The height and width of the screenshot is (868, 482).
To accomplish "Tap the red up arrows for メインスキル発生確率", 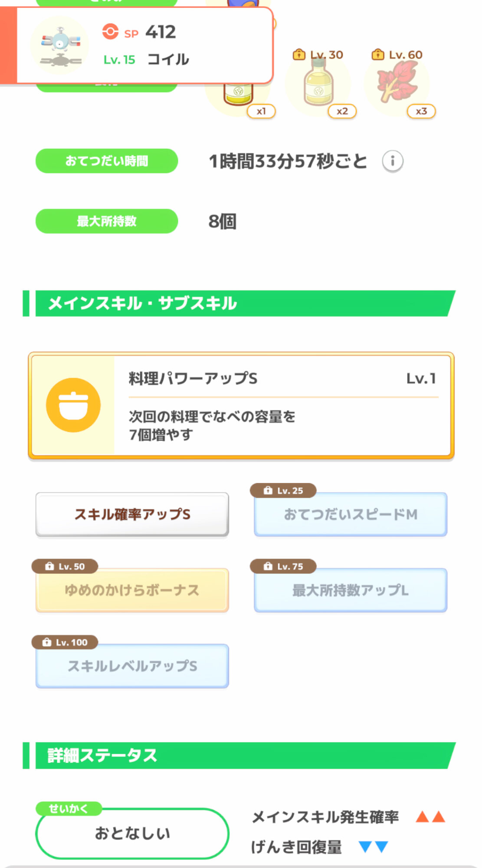I will [x=430, y=817].
